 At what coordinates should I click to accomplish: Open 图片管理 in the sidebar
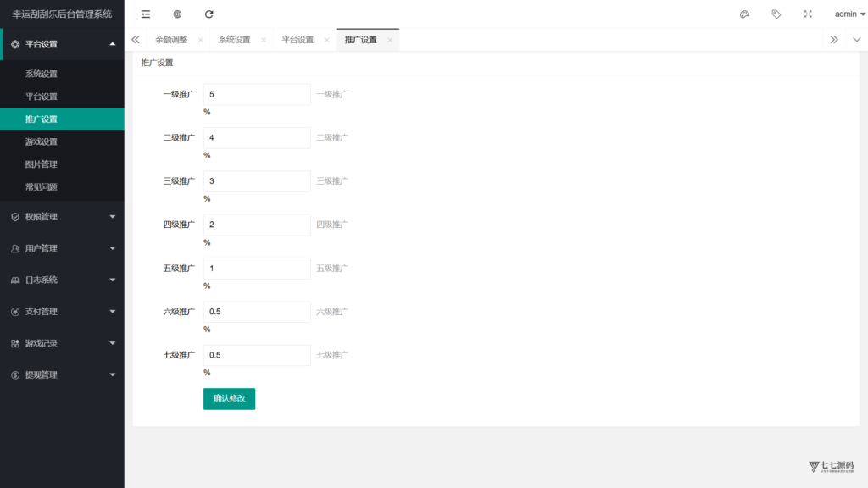[x=62, y=164]
